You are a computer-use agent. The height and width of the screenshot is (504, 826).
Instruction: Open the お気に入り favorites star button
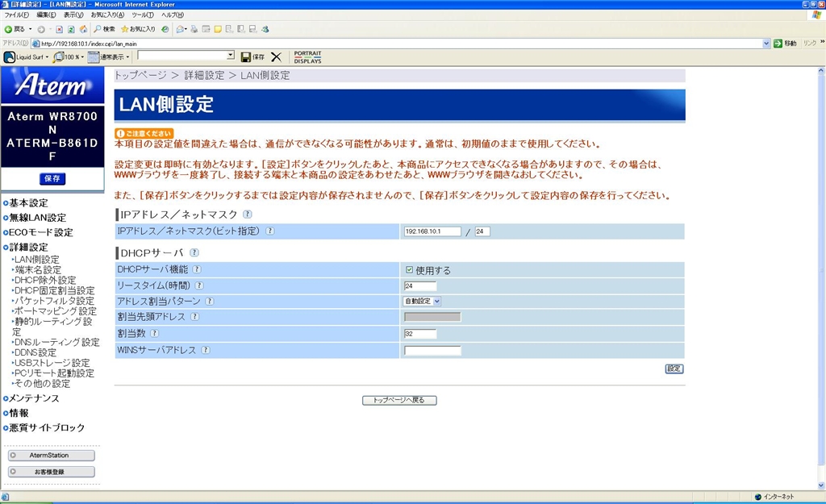click(138, 29)
